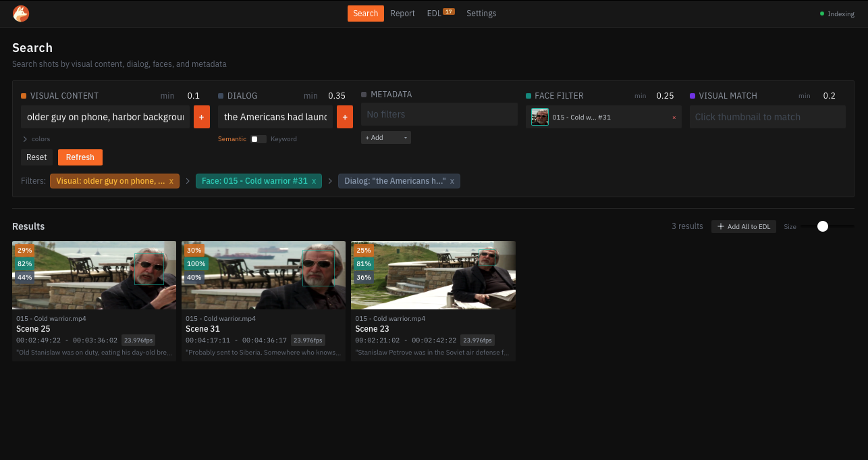Toggle the teal FACE FILTER panel indicator

[x=526, y=95]
